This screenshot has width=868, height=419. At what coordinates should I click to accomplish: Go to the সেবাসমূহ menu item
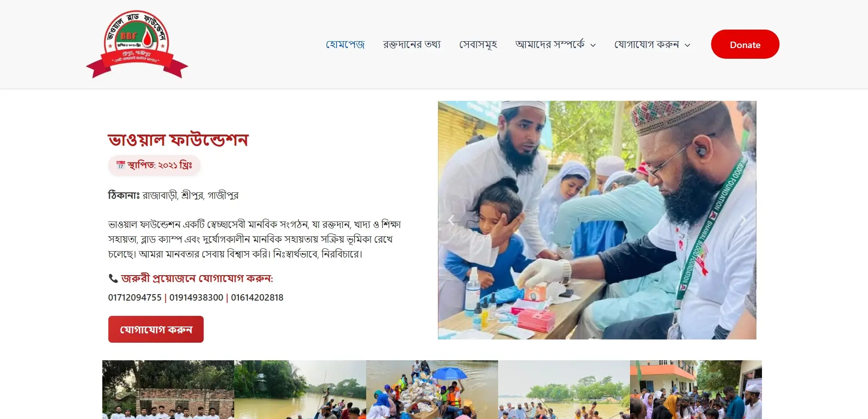click(x=478, y=44)
